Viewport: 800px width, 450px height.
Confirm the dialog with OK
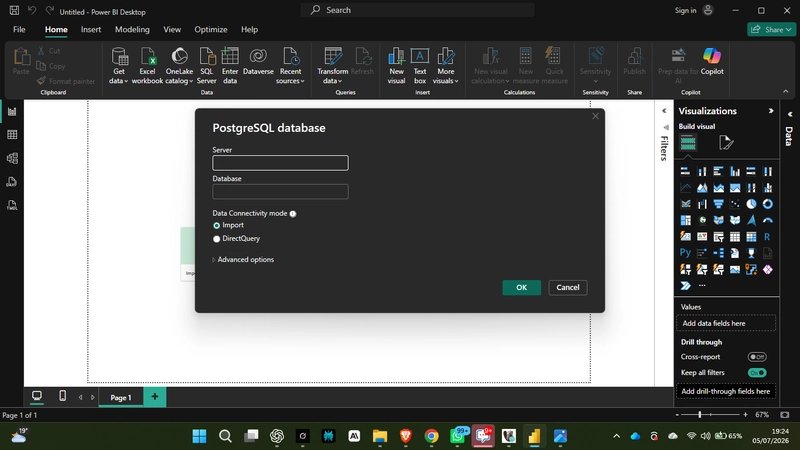[521, 288]
